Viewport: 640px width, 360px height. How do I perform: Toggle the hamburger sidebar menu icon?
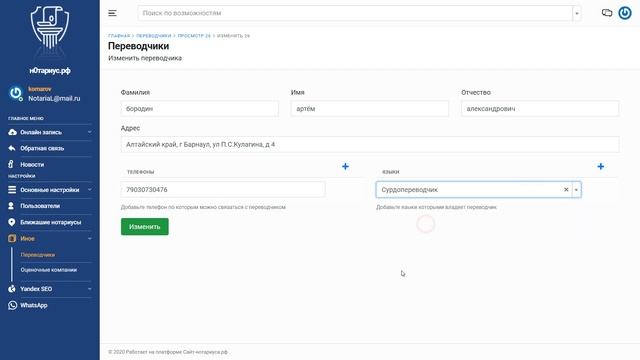coord(112,13)
